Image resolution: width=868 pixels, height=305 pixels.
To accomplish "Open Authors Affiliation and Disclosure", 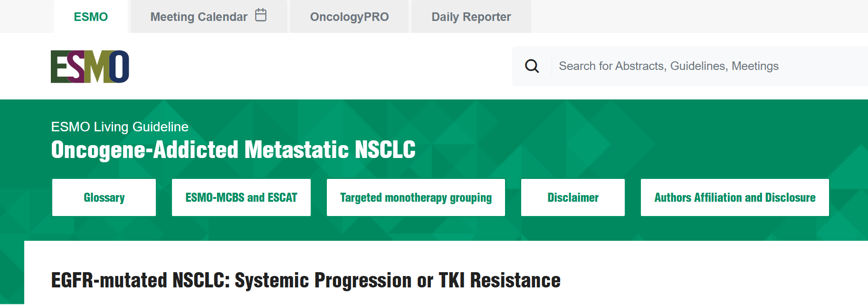I will click(735, 197).
